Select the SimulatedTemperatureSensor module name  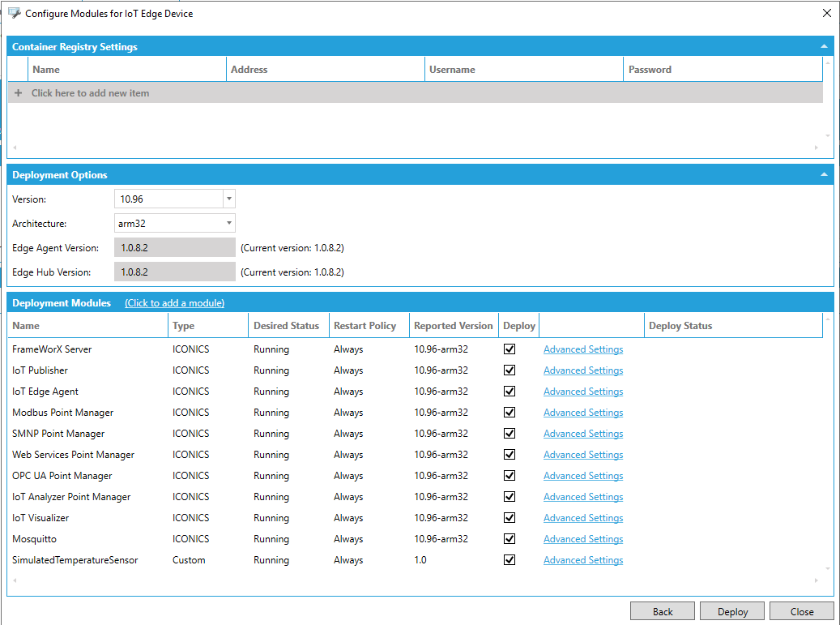(75, 559)
